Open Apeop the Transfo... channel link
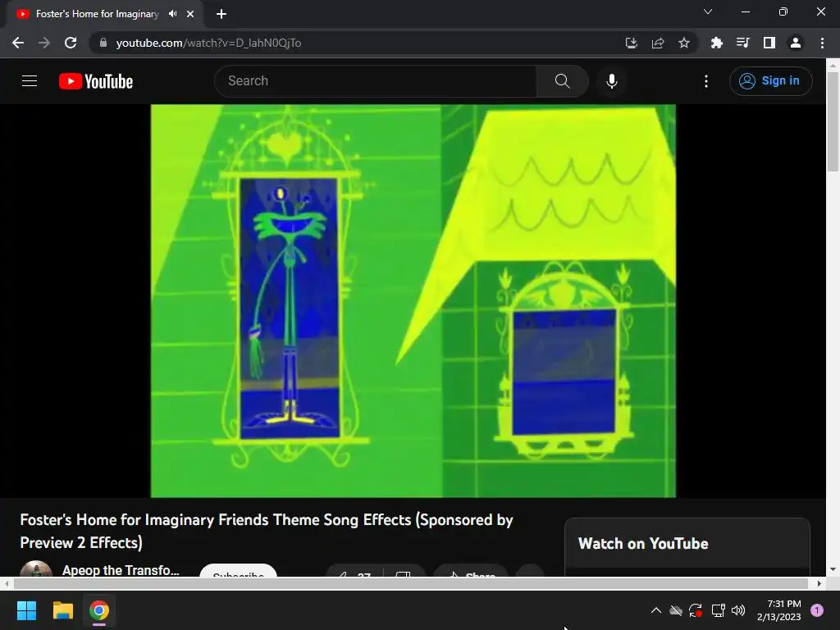840x630 pixels. 121,570
